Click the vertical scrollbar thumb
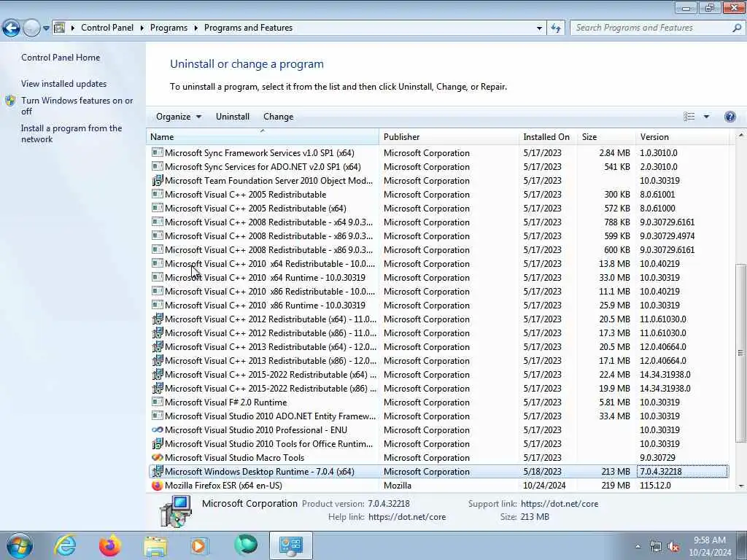This screenshot has width=747, height=560. tap(740, 354)
